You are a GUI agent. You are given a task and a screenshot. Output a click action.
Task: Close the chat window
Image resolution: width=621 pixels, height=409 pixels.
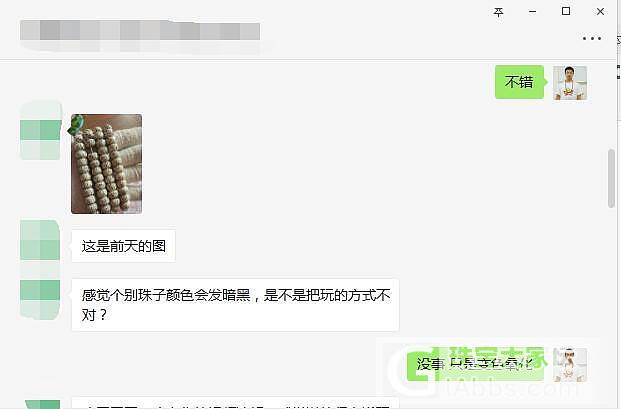coord(600,12)
